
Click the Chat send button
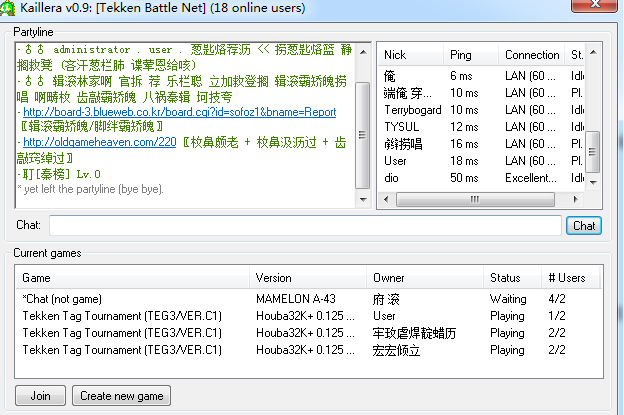(x=583, y=226)
